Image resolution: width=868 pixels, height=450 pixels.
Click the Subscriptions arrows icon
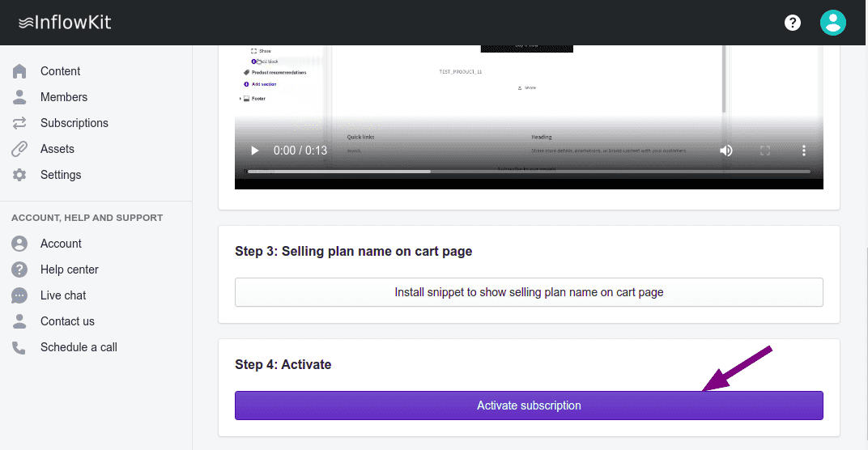pos(19,123)
